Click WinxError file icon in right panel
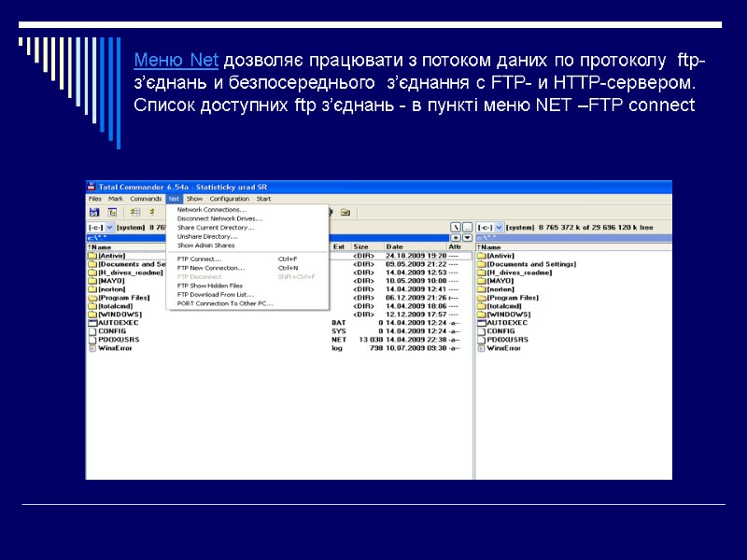 (481, 348)
